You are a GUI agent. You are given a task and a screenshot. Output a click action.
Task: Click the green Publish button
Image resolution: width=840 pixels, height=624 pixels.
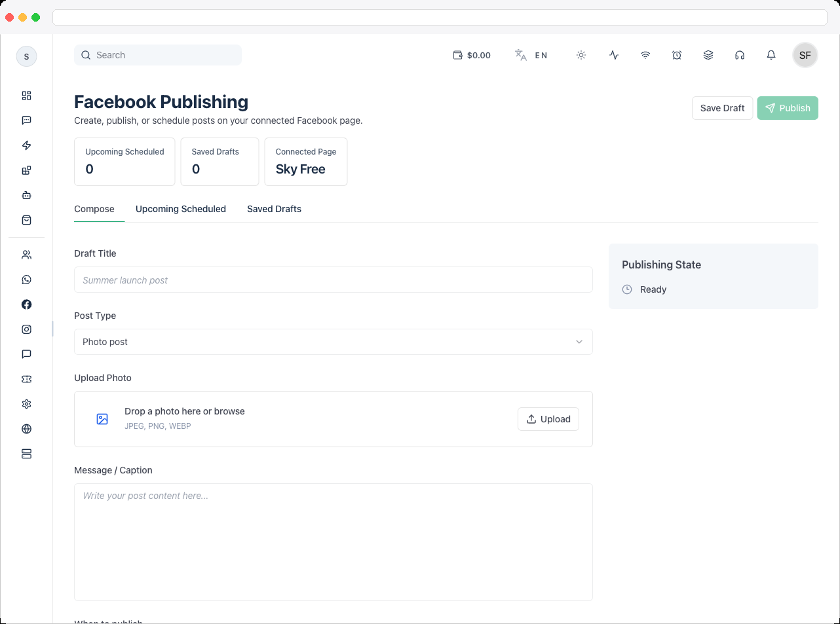788,108
